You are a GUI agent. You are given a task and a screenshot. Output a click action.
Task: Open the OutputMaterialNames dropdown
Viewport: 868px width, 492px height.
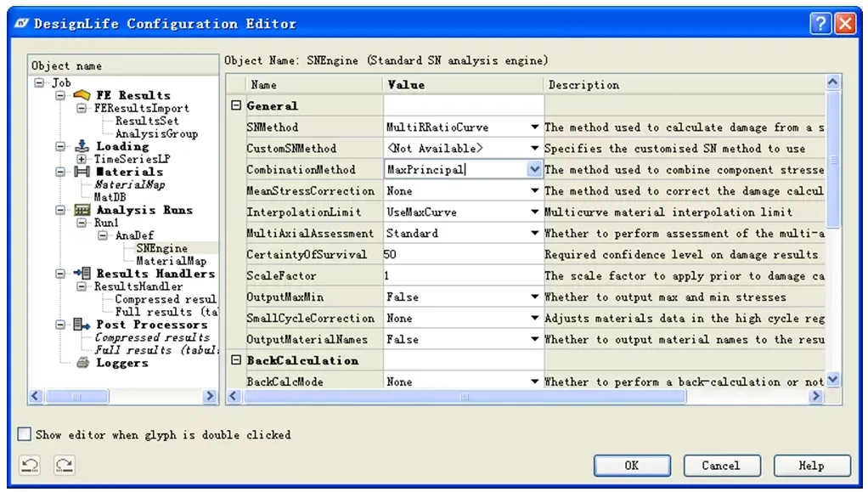point(534,339)
